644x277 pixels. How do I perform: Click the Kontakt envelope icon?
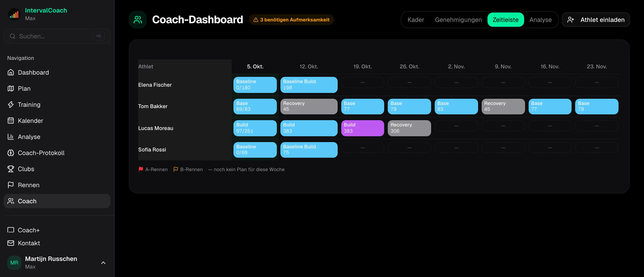11,243
